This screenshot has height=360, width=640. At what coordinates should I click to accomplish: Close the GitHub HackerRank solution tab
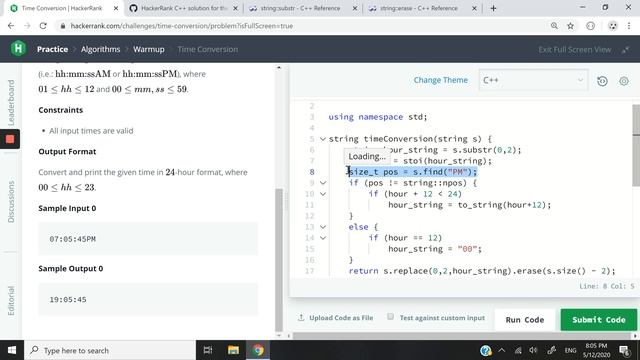point(235,8)
